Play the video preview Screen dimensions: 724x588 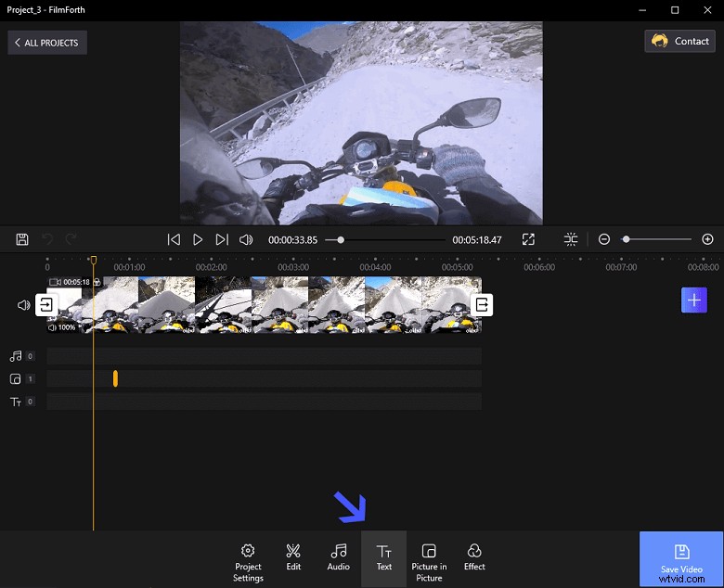[198, 239]
